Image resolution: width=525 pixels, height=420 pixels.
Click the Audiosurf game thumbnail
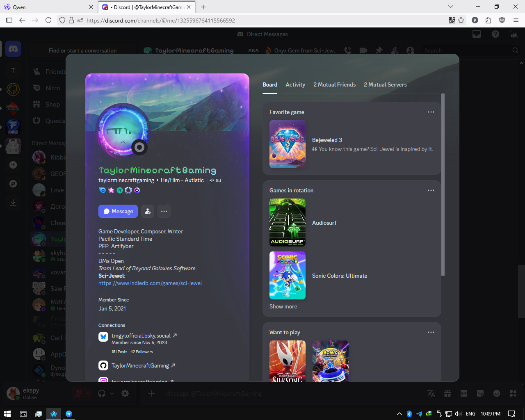pos(288,222)
